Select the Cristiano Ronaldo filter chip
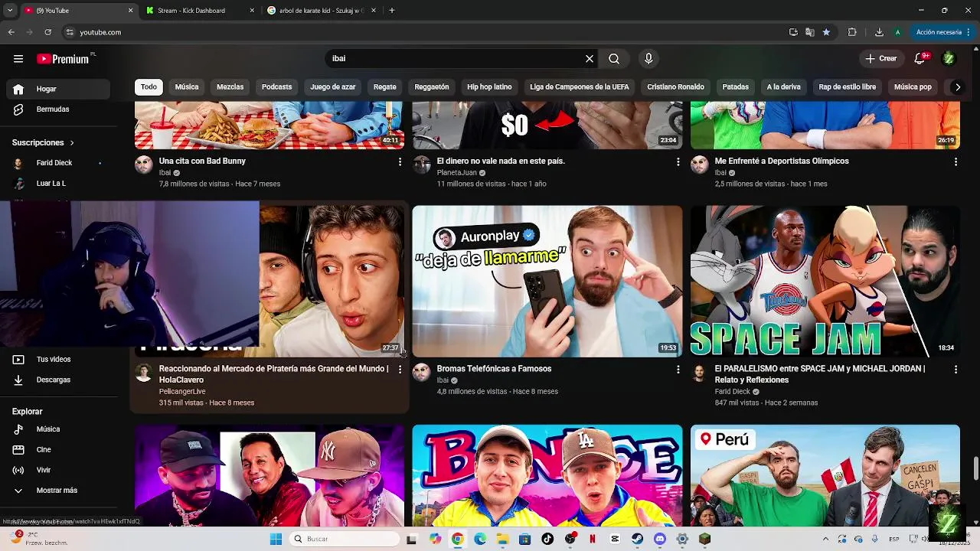Screen dimensions: 980x551 tap(675, 87)
